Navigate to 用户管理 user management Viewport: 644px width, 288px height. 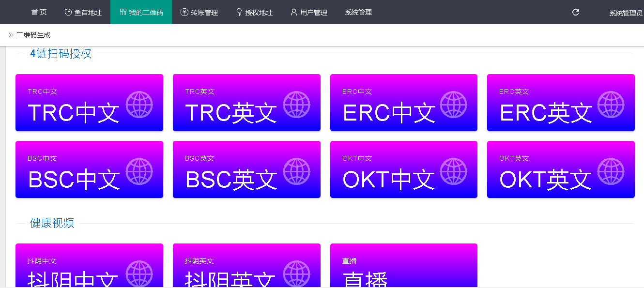(x=309, y=12)
